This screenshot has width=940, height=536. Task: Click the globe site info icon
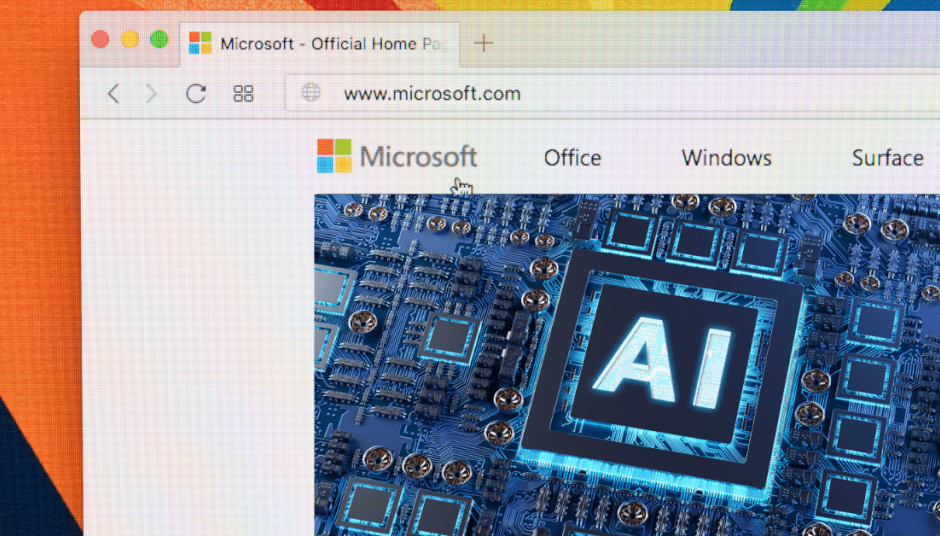[312, 93]
